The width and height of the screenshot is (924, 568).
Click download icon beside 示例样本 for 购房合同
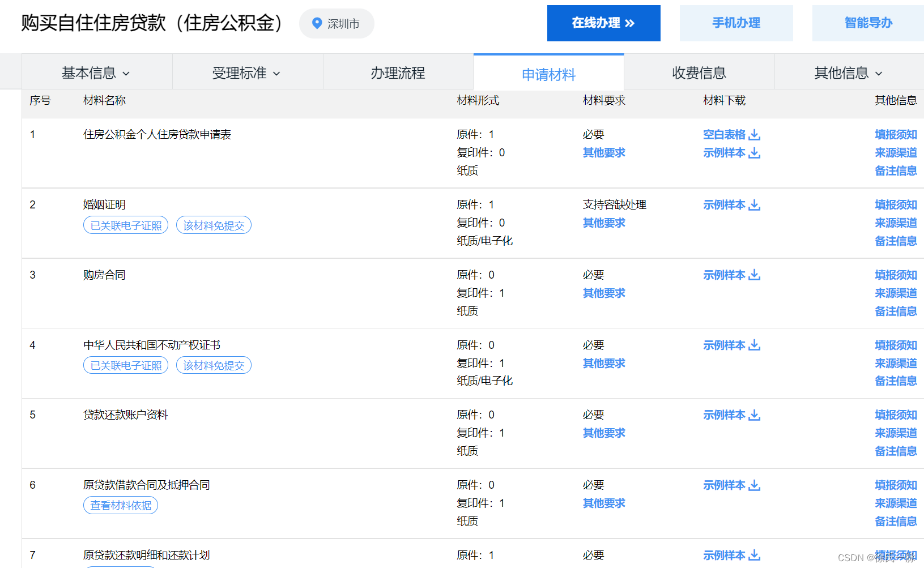coord(755,275)
